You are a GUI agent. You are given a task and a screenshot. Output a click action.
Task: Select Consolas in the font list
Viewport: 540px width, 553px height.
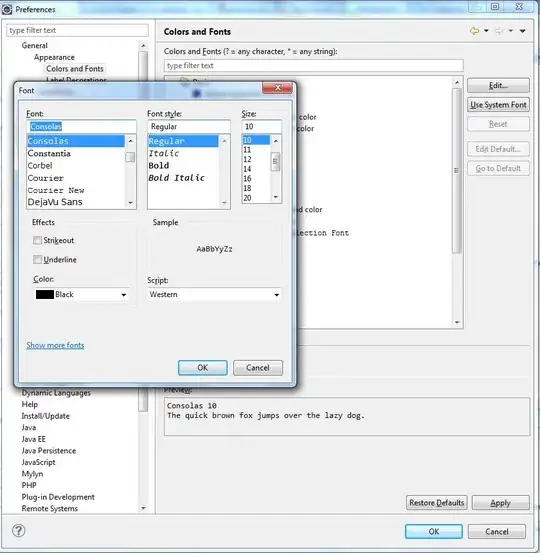(76, 141)
